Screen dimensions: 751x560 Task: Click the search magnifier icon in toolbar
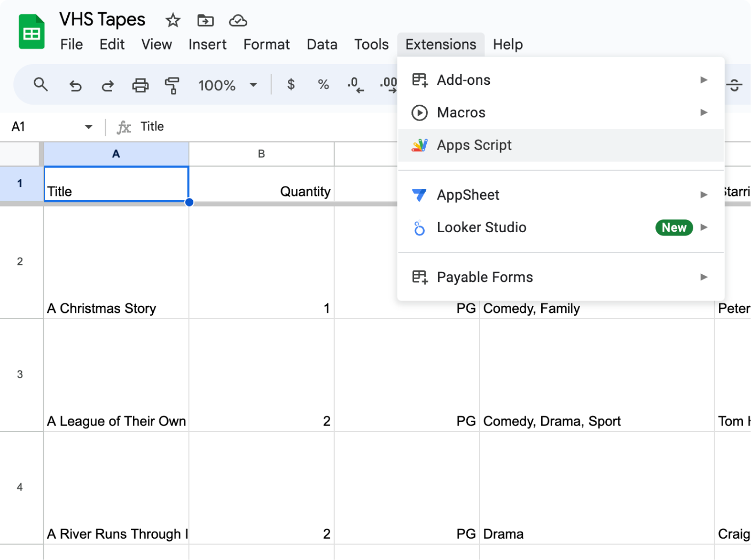pos(41,84)
